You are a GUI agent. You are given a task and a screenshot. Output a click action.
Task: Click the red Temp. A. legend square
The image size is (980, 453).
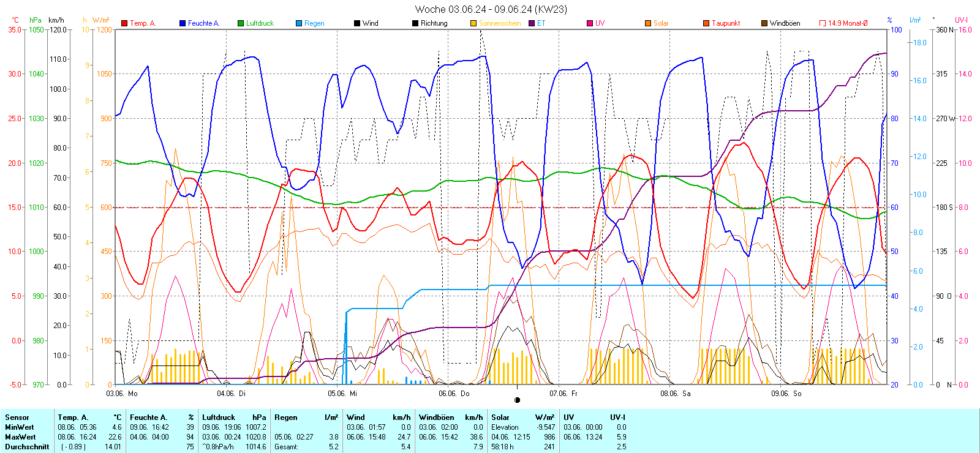pos(125,23)
